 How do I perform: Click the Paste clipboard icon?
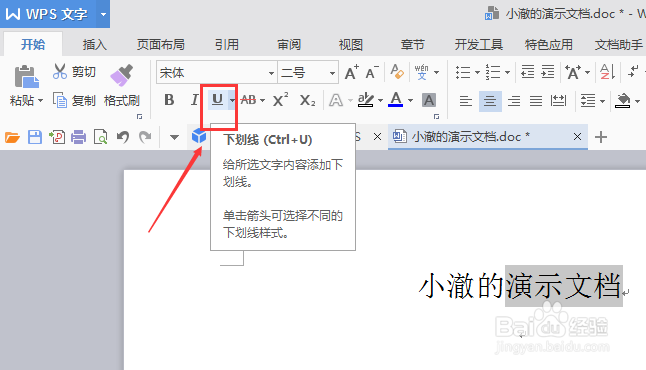[26, 77]
